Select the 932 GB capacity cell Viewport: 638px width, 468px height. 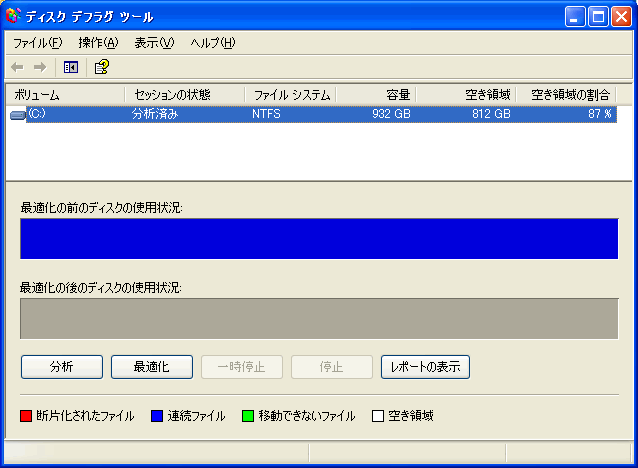point(391,114)
